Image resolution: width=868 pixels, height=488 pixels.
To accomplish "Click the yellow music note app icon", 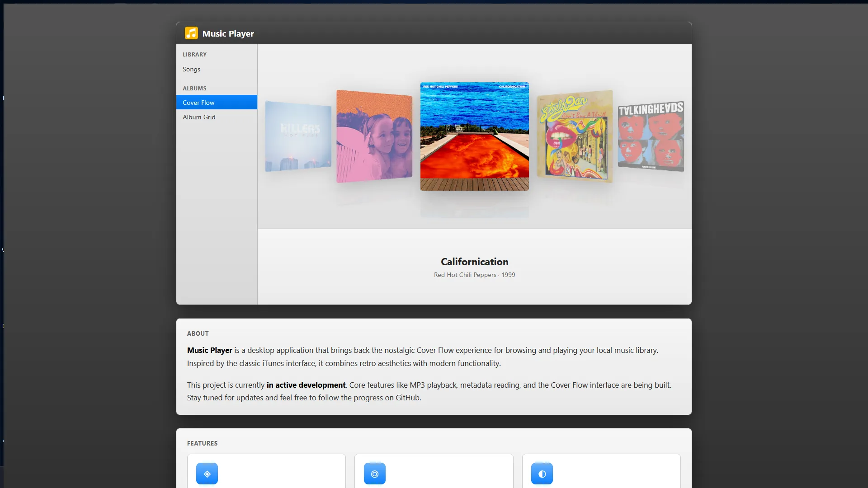I will point(191,33).
